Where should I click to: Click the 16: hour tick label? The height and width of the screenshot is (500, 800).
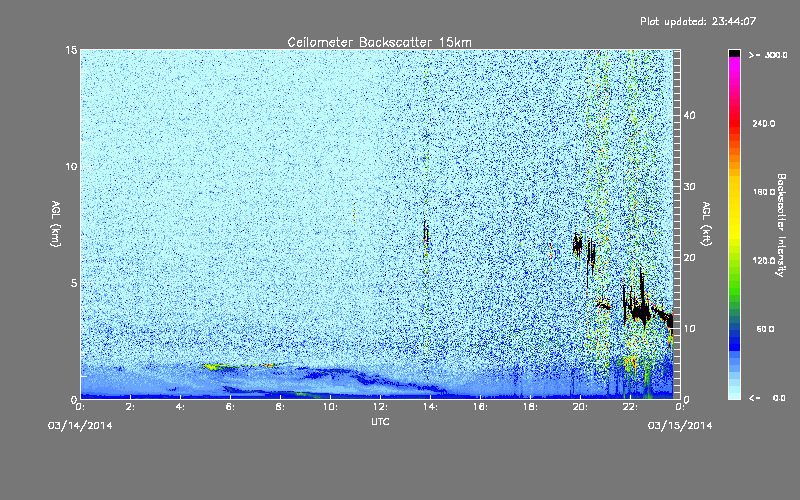(481, 407)
